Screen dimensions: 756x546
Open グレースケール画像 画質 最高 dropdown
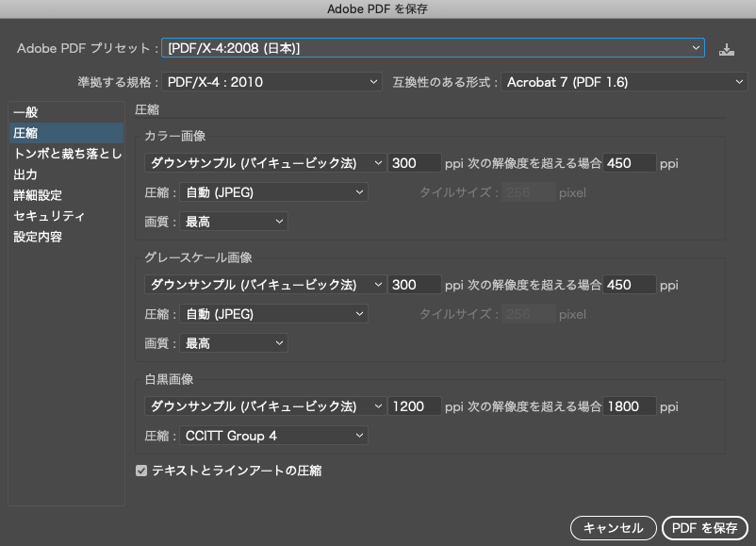(x=234, y=343)
